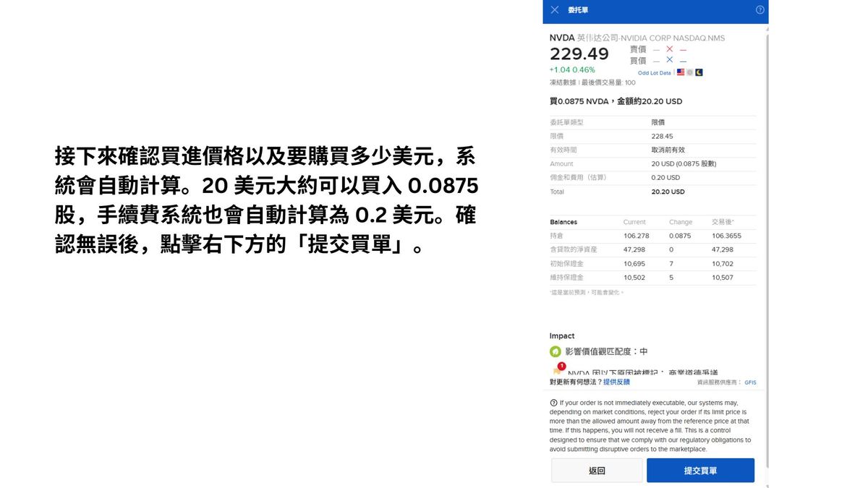Click the Amount value 20 USD (0.0875 股數)

coord(684,164)
